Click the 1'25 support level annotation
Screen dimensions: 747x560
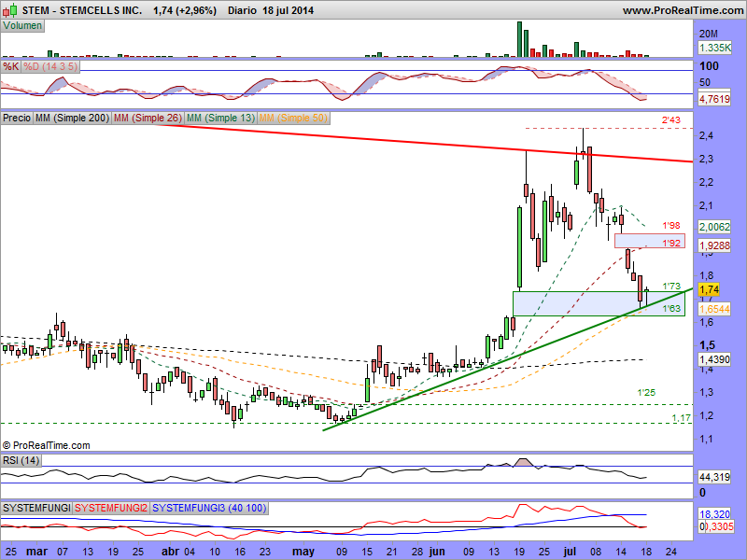(646, 393)
